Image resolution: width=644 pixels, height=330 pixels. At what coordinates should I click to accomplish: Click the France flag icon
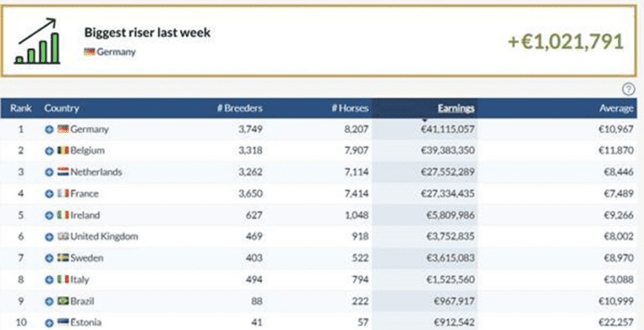[x=63, y=193]
